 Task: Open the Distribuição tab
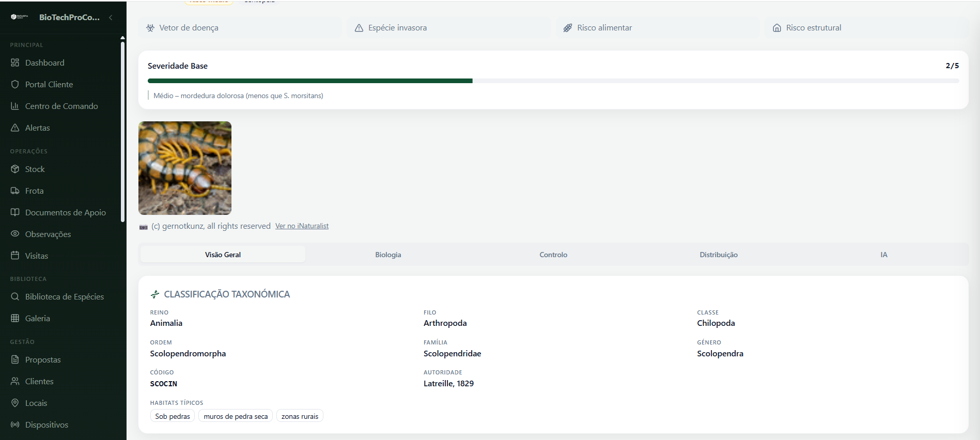pos(719,255)
